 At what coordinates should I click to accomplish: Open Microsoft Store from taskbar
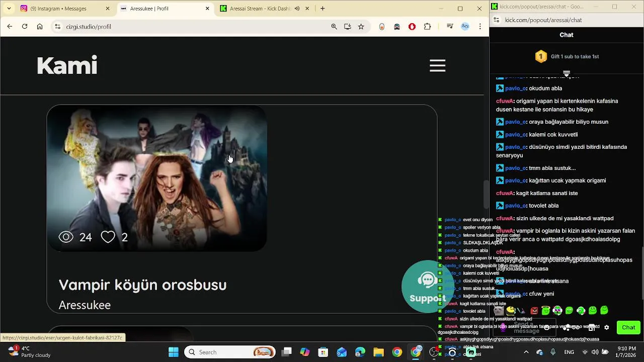324,352
